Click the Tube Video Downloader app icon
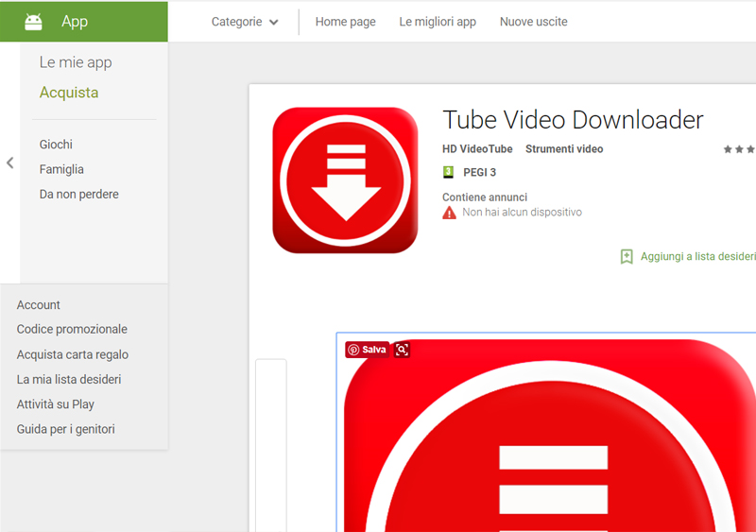The image size is (756, 532). tap(345, 180)
